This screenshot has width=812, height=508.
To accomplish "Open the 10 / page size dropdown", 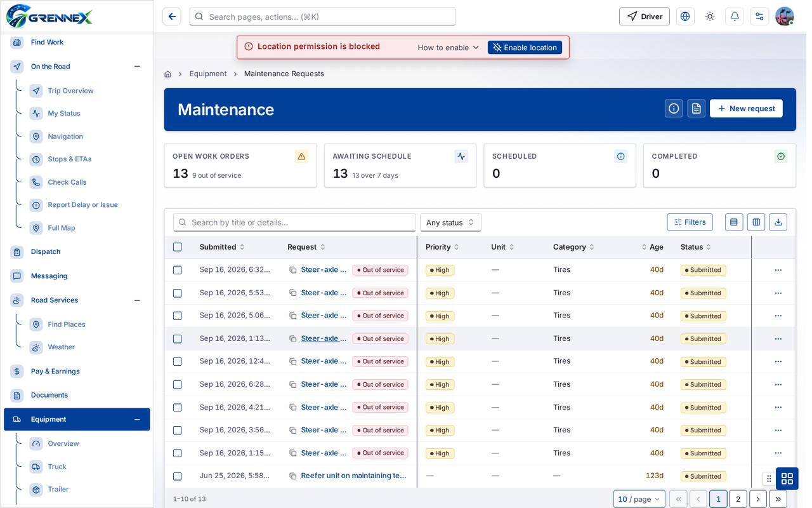I will pos(639,499).
